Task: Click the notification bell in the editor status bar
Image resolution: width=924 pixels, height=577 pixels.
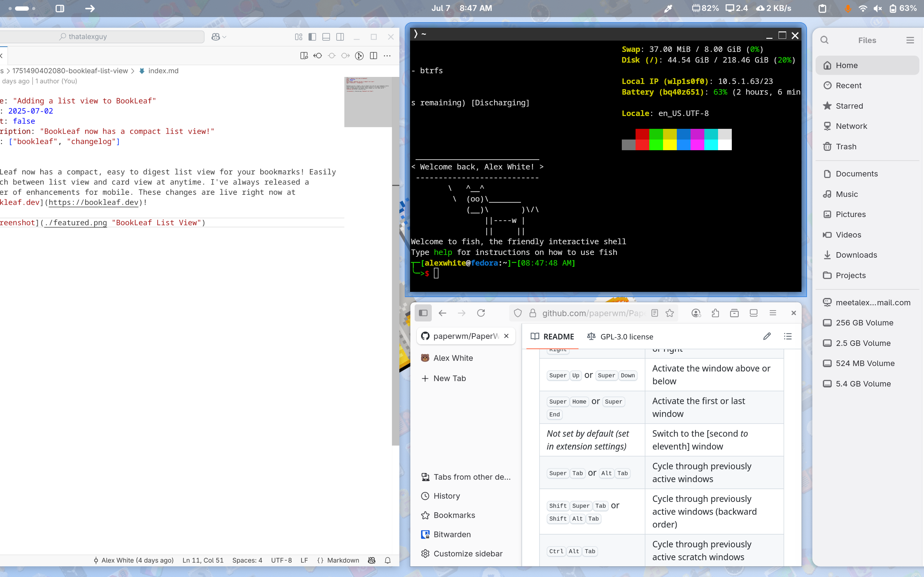Action: click(x=387, y=560)
